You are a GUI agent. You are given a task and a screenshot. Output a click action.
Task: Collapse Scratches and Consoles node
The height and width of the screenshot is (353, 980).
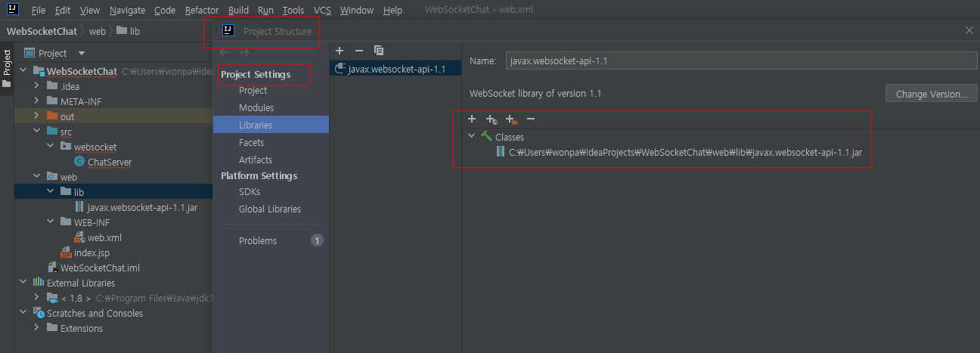[x=25, y=313]
